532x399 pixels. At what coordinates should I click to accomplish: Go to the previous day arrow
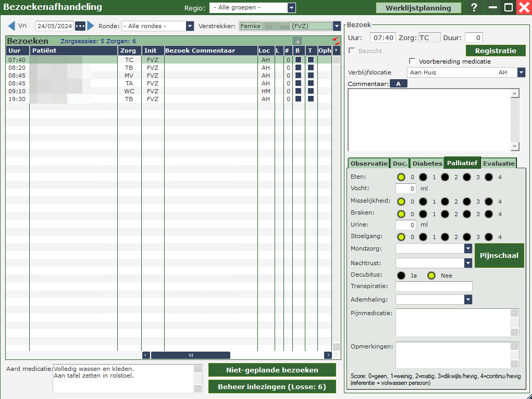(11, 26)
